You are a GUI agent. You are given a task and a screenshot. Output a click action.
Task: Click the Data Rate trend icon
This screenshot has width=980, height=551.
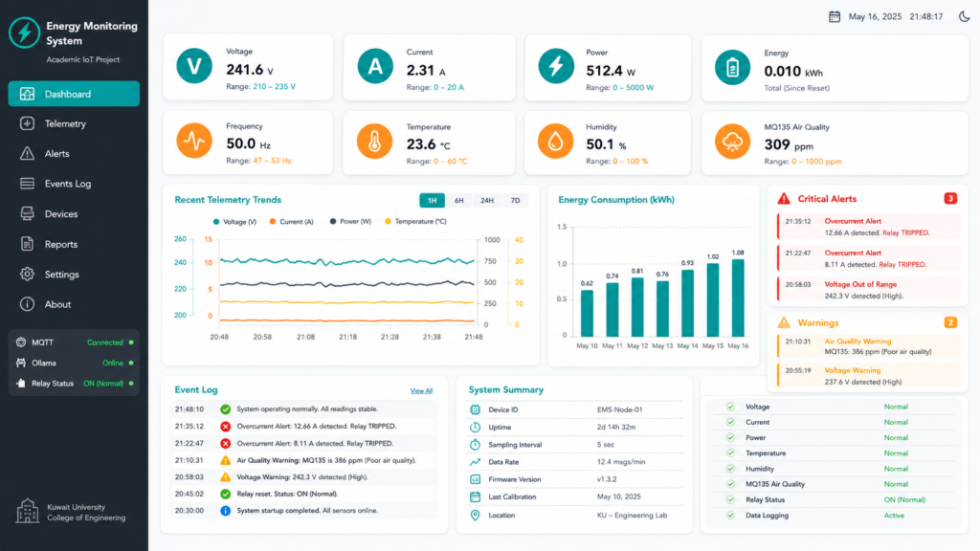[x=475, y=462]
